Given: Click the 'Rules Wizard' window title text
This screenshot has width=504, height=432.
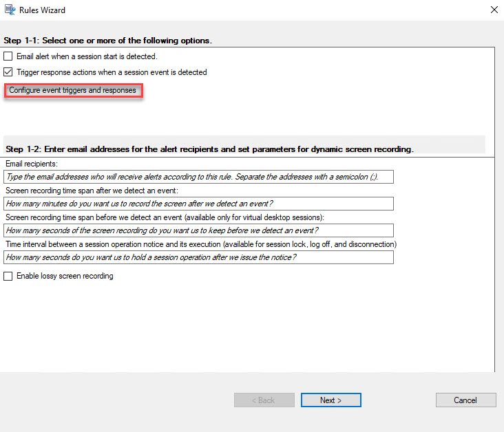Looking at the screenshot, I should 42,10.
